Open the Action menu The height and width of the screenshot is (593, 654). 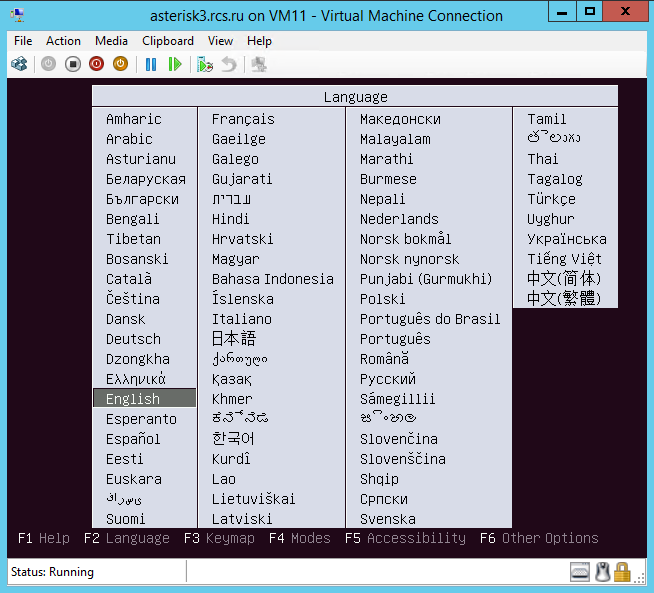[63, 41]
